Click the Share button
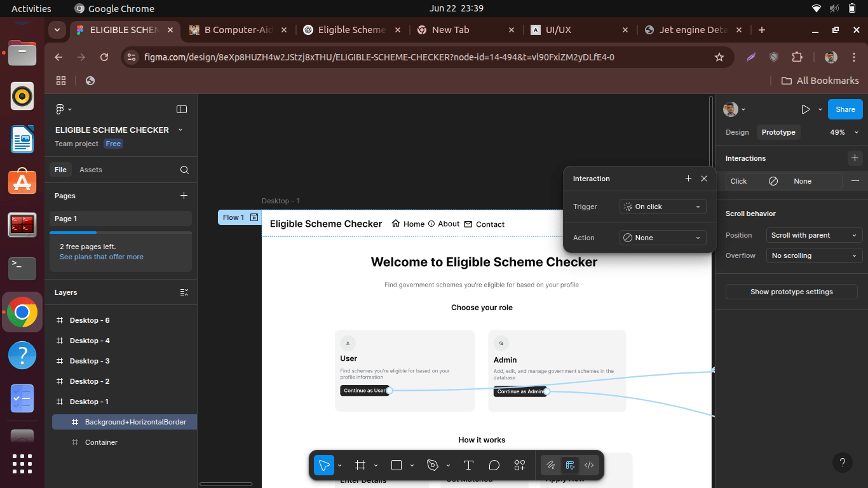 point(845,109)
